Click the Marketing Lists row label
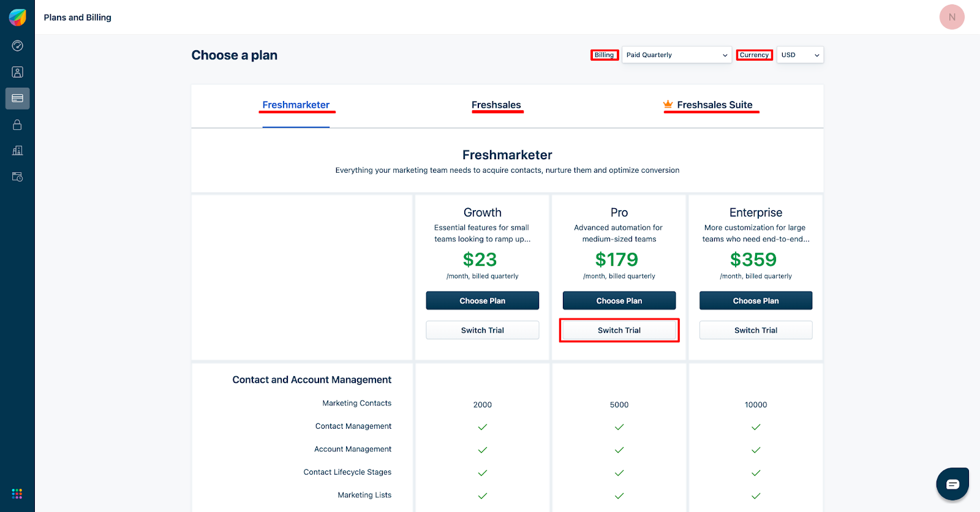The height and width of the screenshot is (512, 980). click(x=364, y=495)
